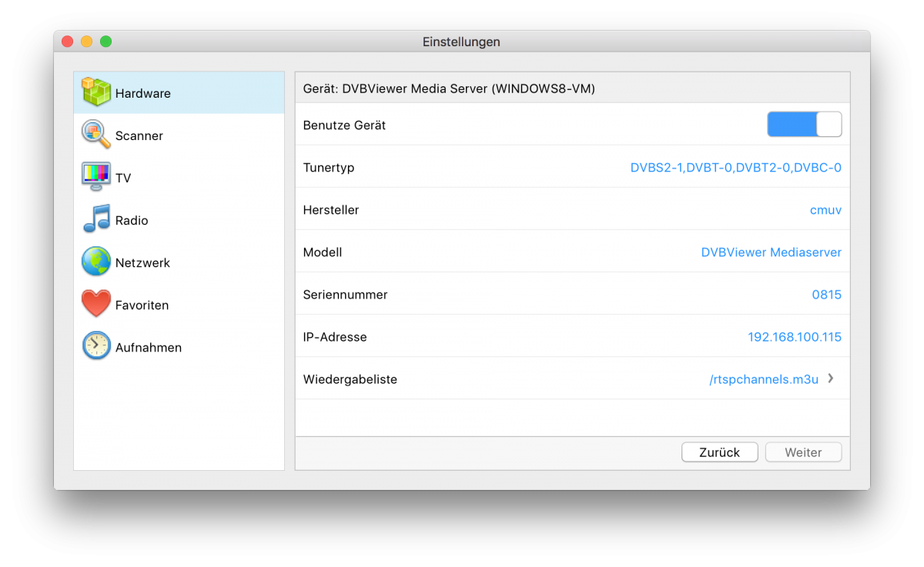Click the Radio music note icon
Viewport: 924px width, 567px height.
coord(96,219)
